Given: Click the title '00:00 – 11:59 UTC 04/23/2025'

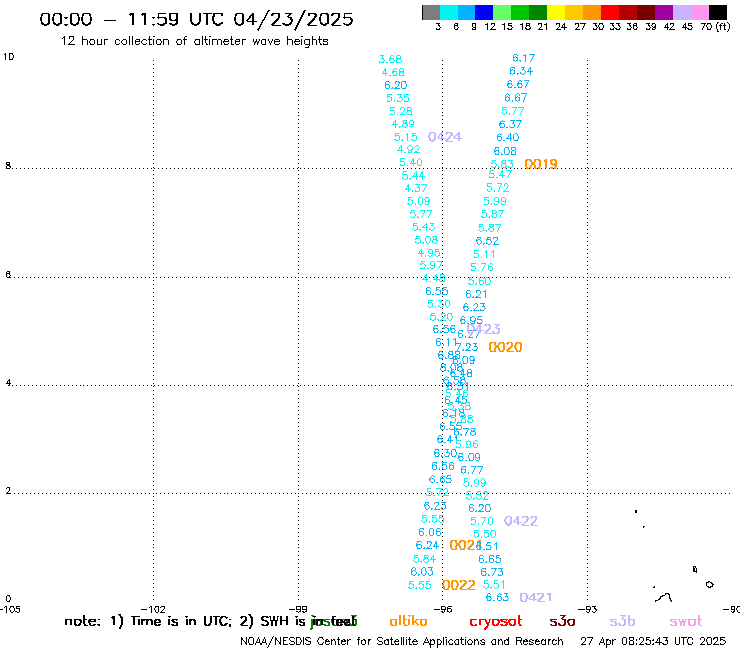Looking at the screenshot, I should tap(196, 19).
